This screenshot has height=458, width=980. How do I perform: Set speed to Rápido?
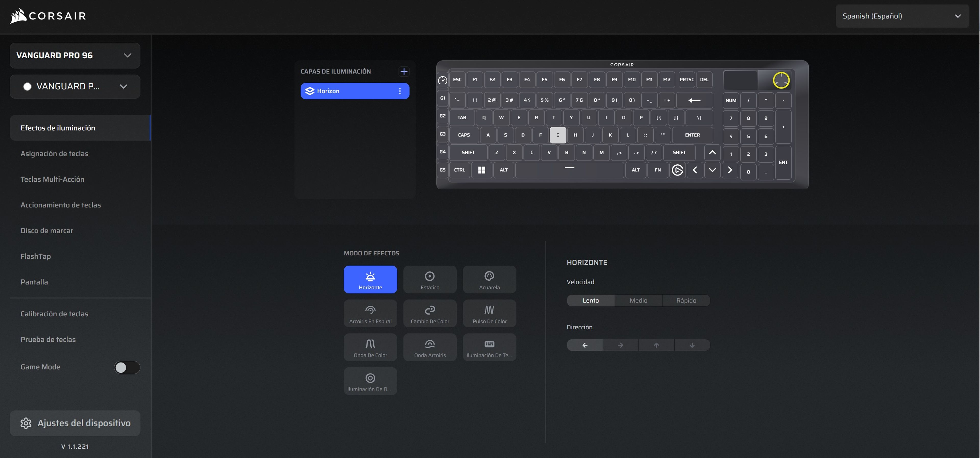coord(686,301)
